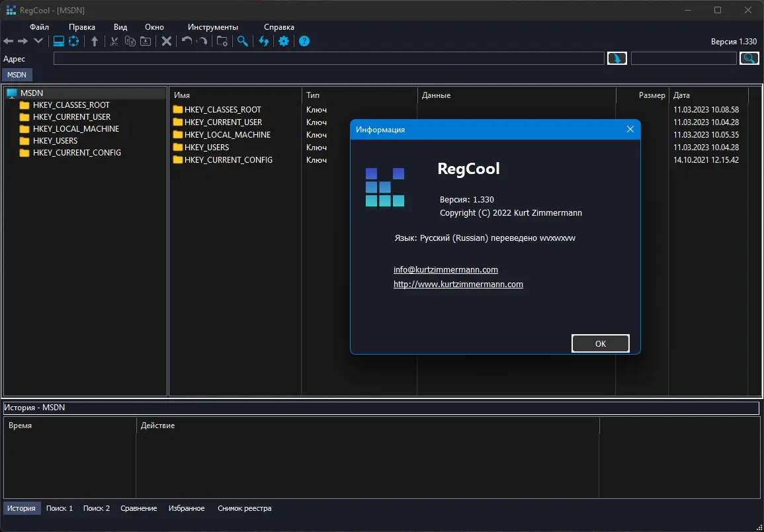Click the new key folder-plus icon
This screenshot has width=764, height=532.
222,41
